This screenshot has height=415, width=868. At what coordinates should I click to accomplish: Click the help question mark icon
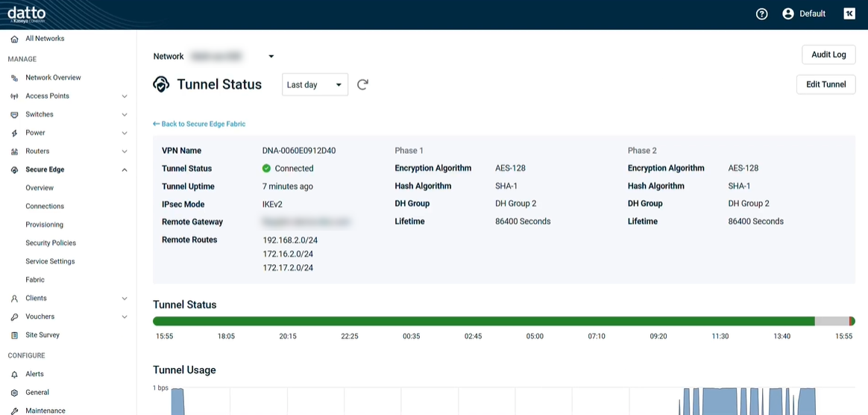click(761, 13)
